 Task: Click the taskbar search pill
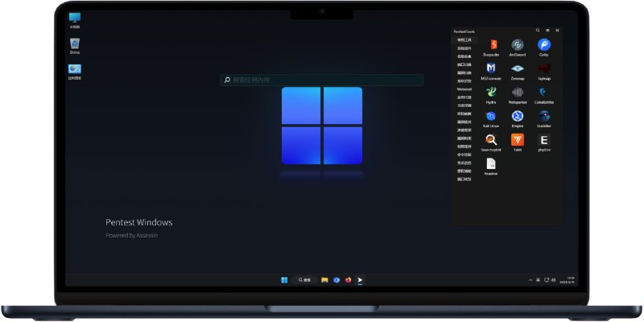(x=304, y=280)
